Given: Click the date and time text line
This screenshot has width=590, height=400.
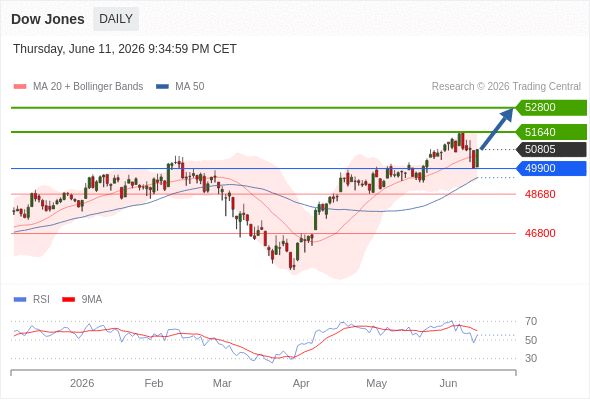Looking at the screenshot, I should [125, 49].
